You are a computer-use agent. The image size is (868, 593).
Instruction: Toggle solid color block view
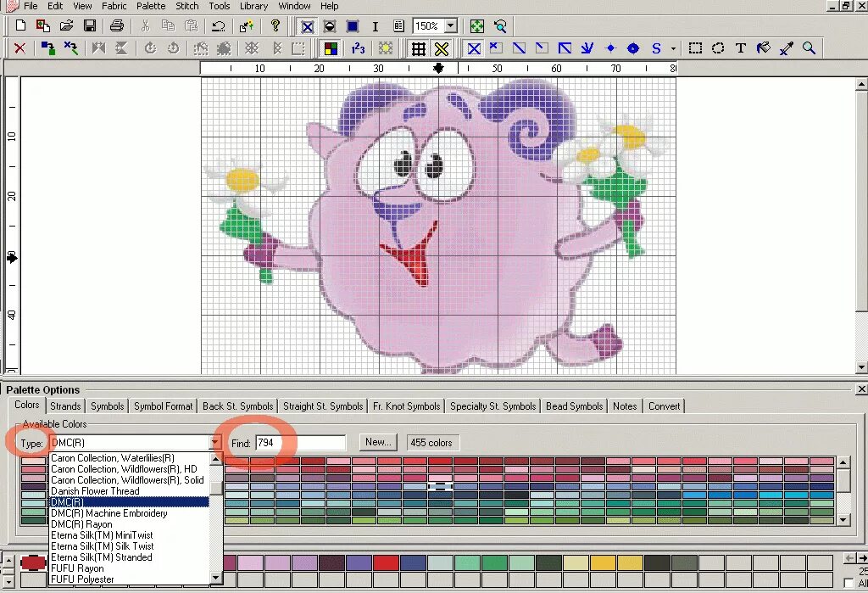click(x=352, y=26)
